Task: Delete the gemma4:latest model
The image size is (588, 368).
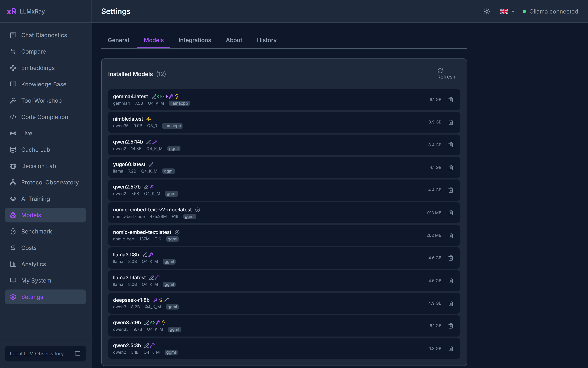Action: pos(450,100)
